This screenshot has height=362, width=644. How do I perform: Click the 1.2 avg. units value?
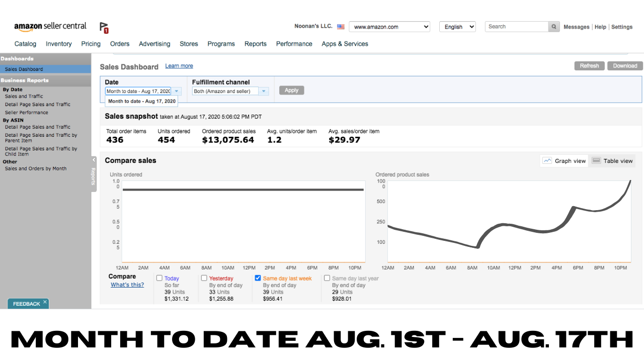274,140
